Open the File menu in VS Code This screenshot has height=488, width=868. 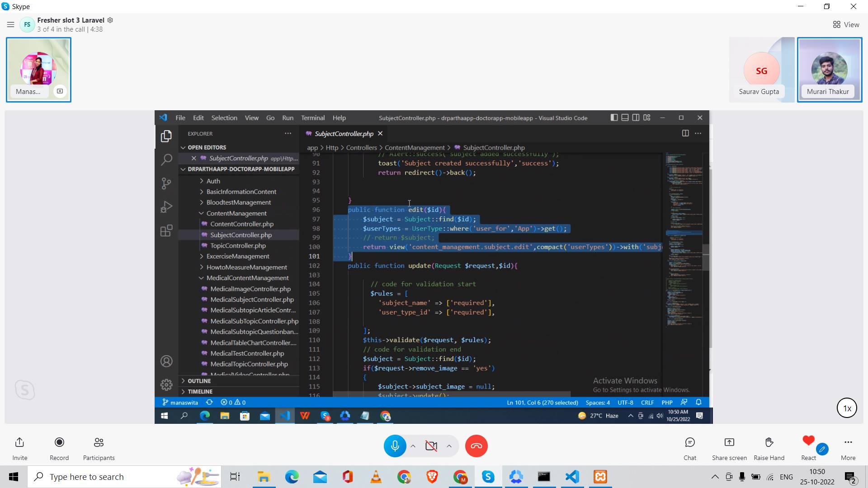[x=180, y=117]
